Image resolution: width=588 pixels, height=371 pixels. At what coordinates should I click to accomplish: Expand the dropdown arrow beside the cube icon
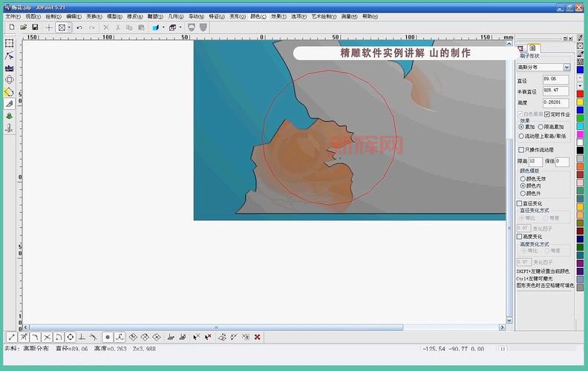(180, 27)
